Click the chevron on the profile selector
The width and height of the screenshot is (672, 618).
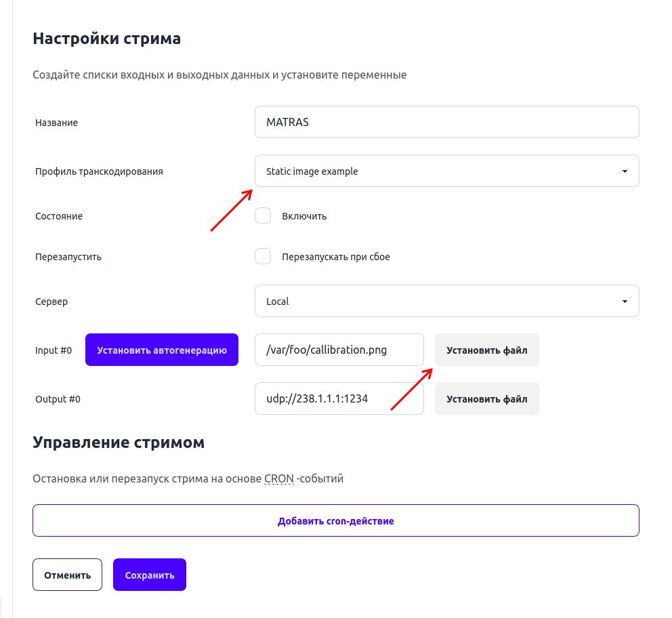pyautogui.click(x=624, y=171)
